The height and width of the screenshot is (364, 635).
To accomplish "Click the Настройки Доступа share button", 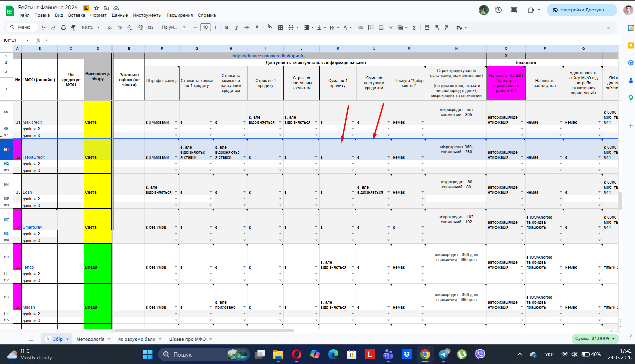I will 578,10.
